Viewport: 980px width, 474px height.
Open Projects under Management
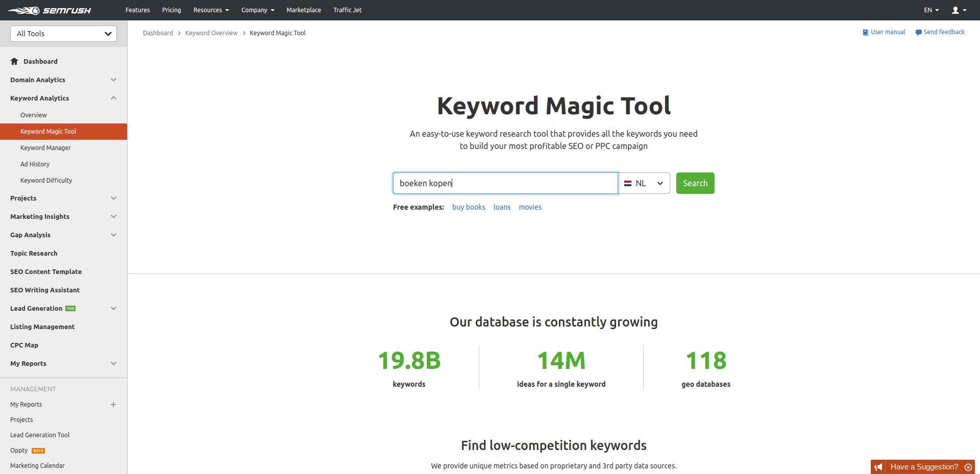click(x=21, y=420)
